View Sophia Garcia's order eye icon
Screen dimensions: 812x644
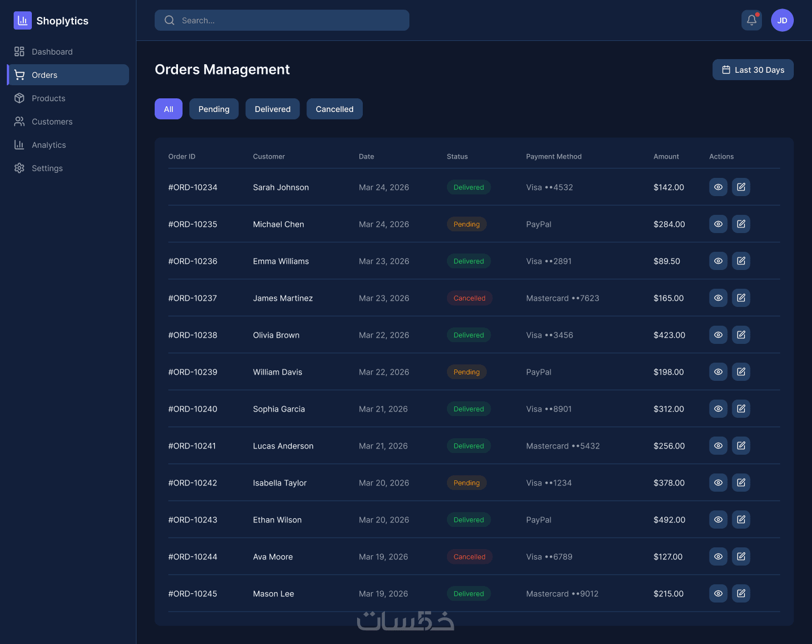tap(718, 409)
